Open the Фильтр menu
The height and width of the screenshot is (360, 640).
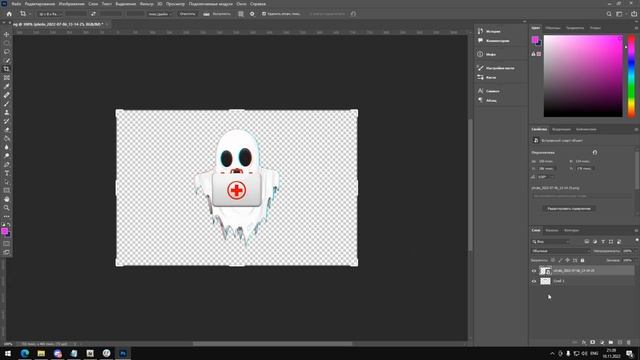coord(147,4)
